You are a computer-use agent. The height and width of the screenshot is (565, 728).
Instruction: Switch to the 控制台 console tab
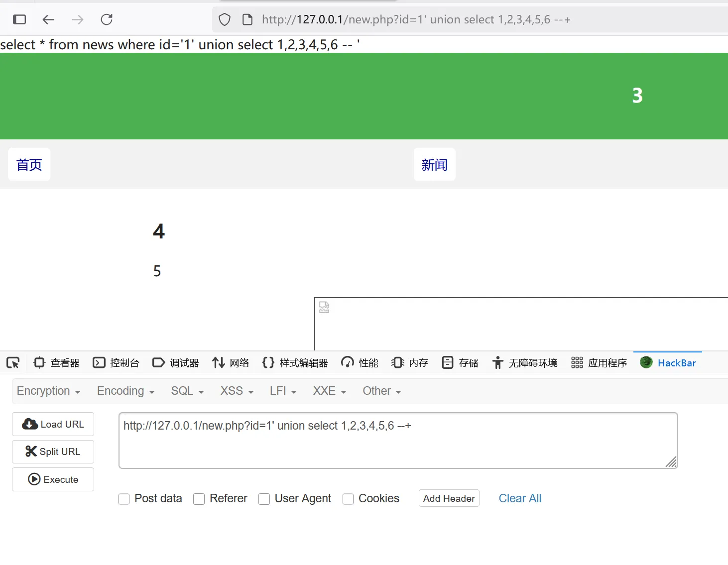(x=116, y=363)
